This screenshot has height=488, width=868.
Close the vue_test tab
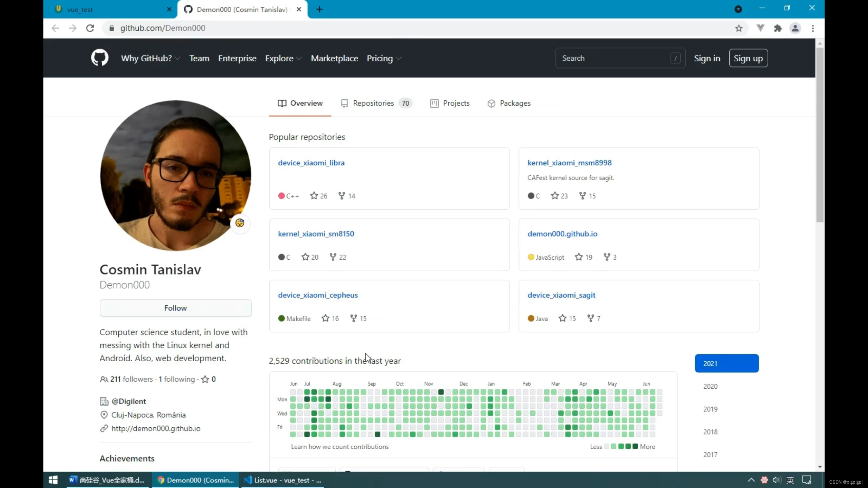pos(169,9)
